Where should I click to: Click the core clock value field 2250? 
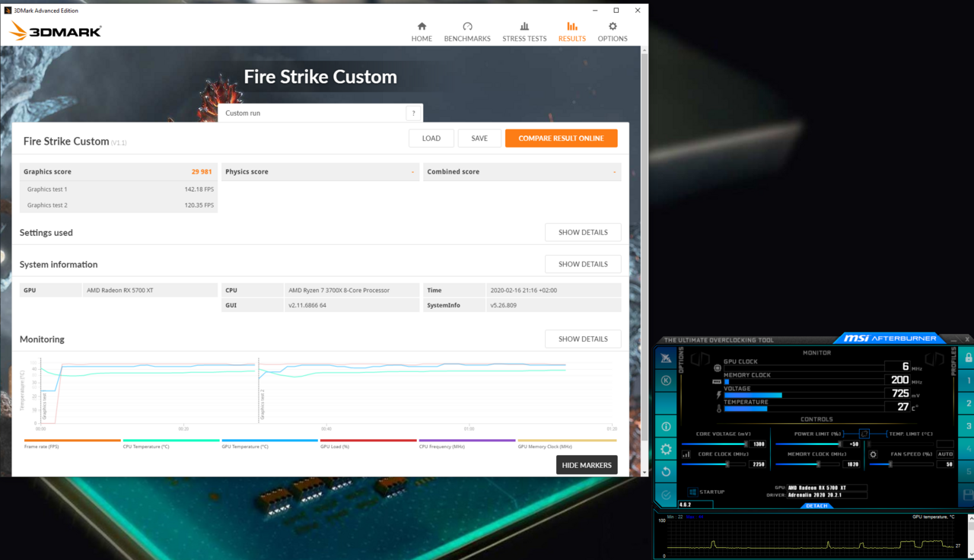(x=759, y=464)
